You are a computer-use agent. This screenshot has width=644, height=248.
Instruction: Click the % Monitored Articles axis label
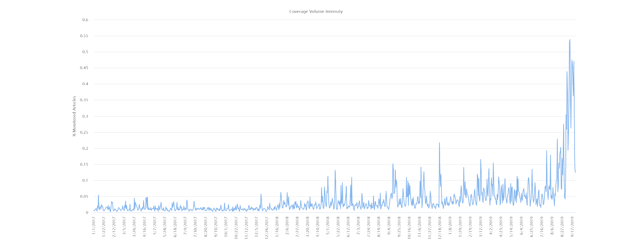click(x=74, y=116)
